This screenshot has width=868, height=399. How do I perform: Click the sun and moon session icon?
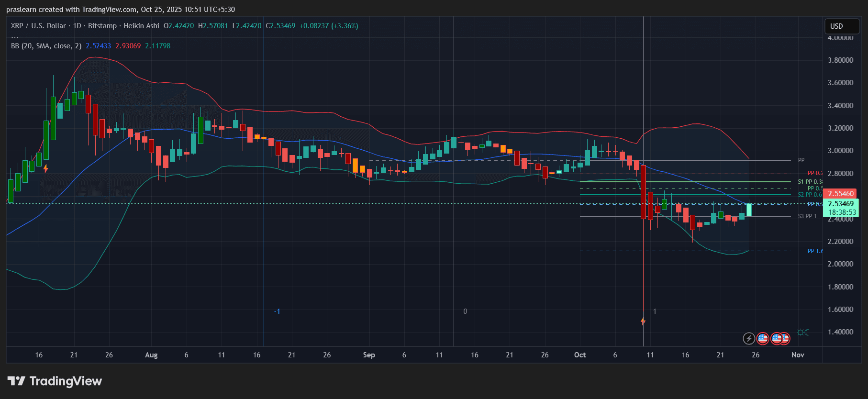(803, 332)
